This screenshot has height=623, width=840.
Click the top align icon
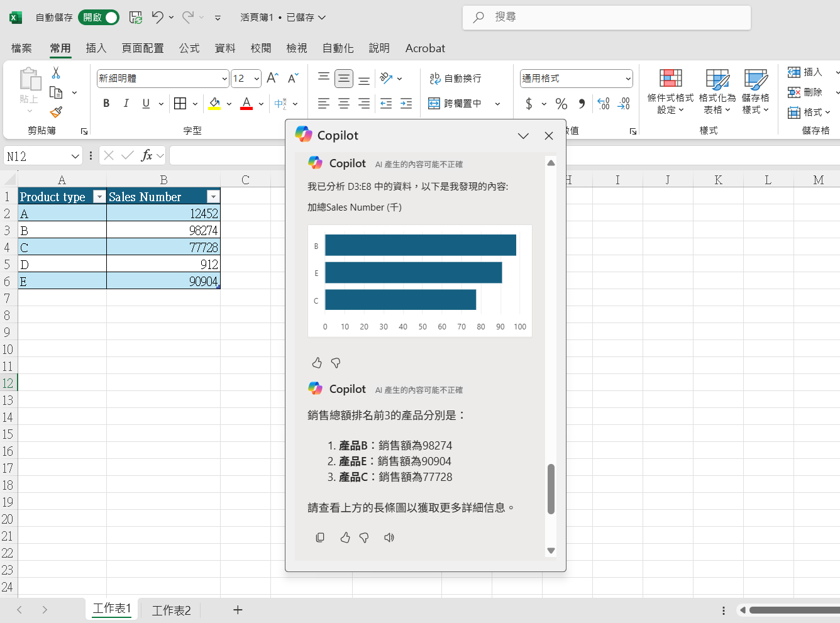point(324,78)
